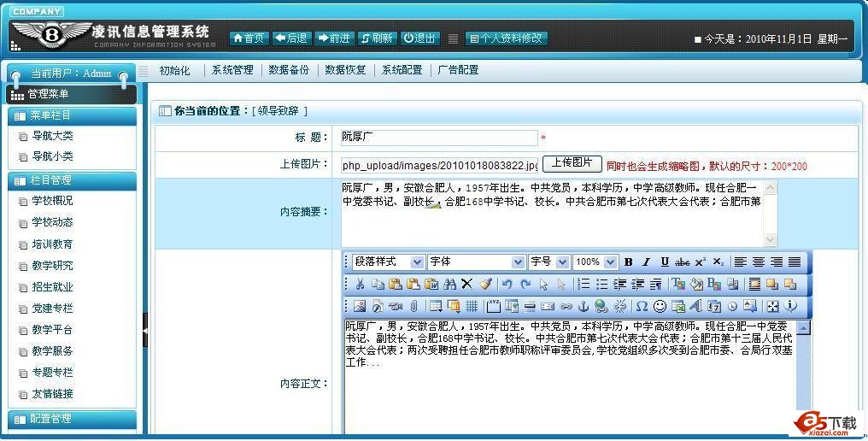Viewport: 868px width, 441px height.
Task: Insert an anchor bookmark
Action: pos(584,306)
